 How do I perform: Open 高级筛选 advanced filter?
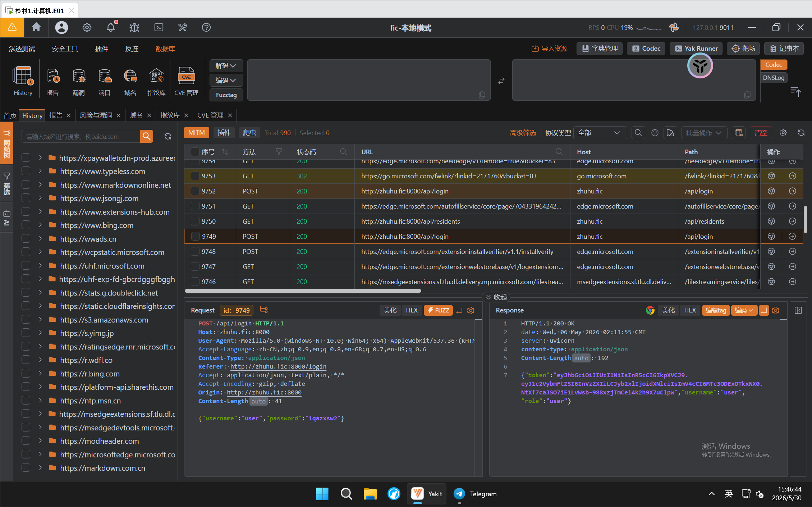pos(523,133)
